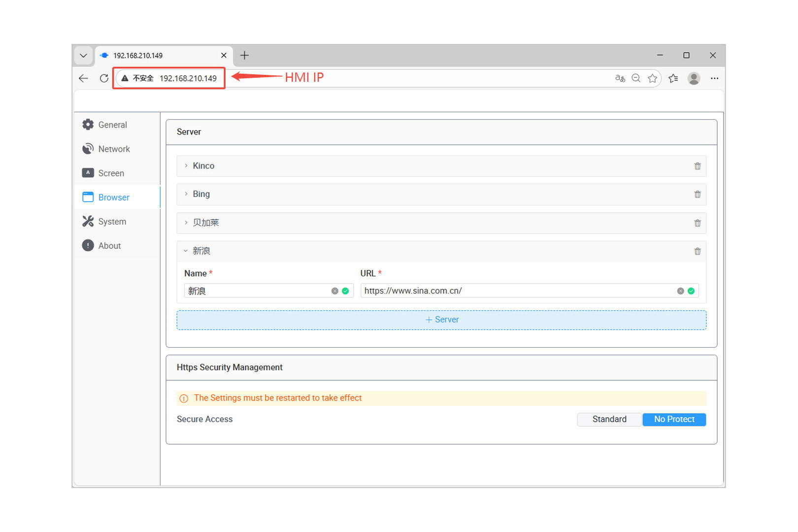Delete the 新浪 server entry
Image resolution: width=798 pixels, height=532 pixels.
pos(698,251)
